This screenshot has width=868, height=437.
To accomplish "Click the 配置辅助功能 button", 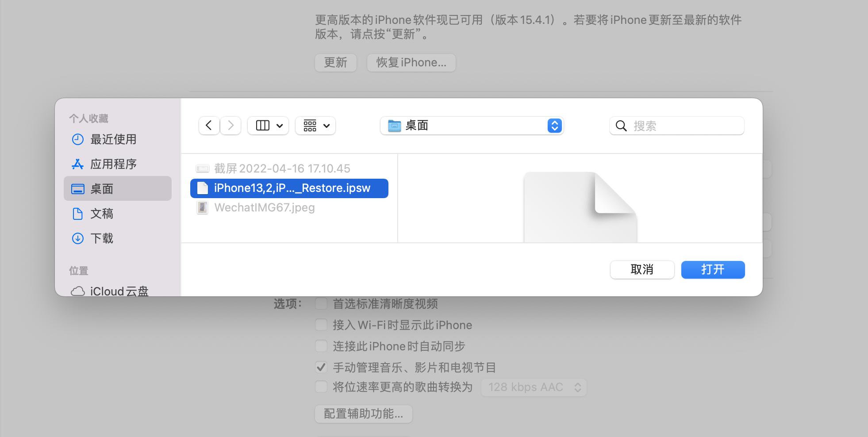I will [363, 414].
